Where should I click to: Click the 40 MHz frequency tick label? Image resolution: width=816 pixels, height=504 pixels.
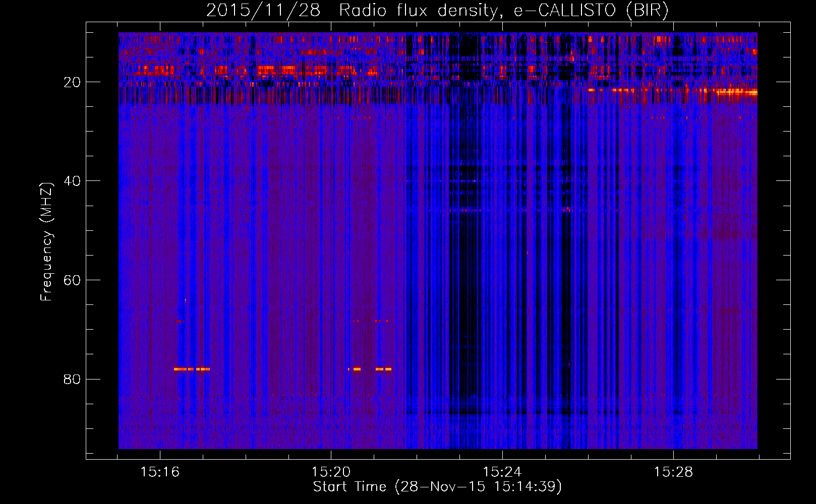tap(72, 181)
